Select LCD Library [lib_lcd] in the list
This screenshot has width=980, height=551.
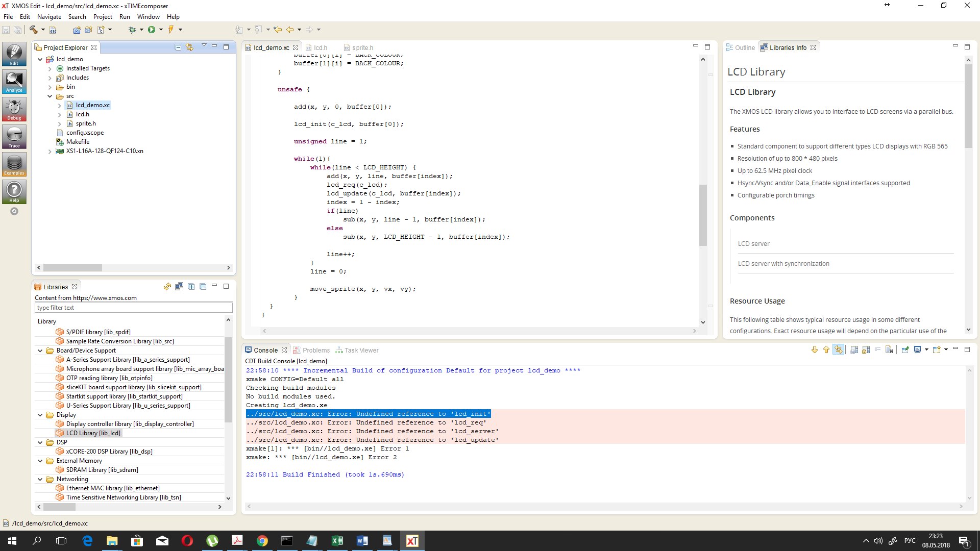click(93, 433)
